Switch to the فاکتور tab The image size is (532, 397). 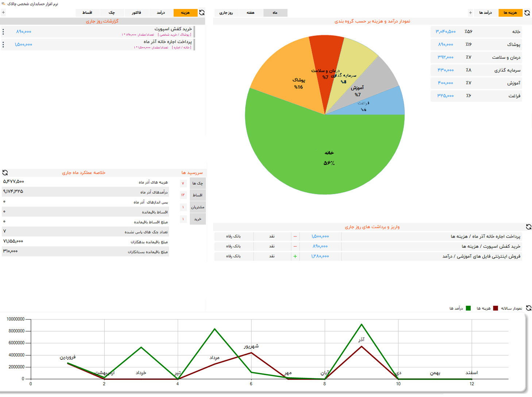tap(136, 13)
